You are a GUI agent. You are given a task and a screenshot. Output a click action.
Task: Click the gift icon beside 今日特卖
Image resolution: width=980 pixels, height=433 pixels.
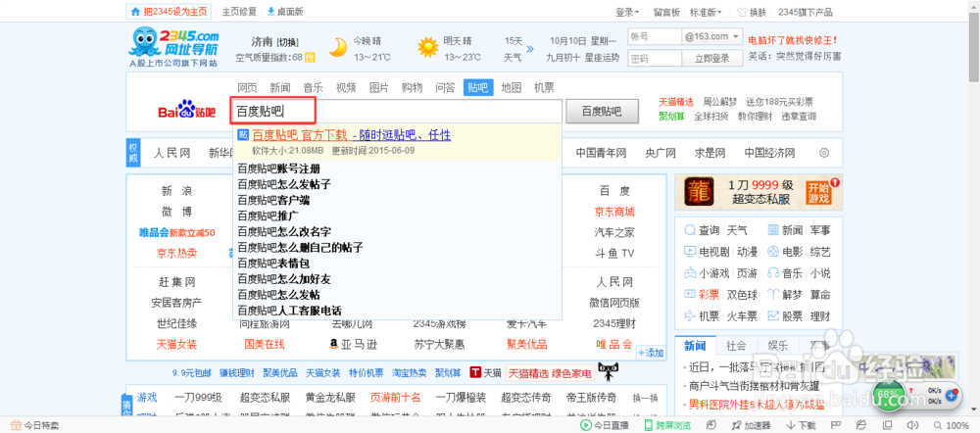[16, 425]
